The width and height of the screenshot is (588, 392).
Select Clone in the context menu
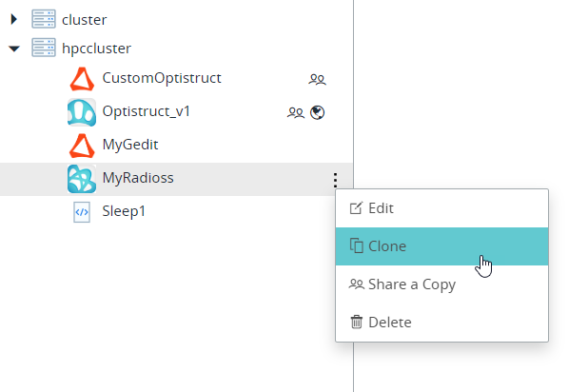pos(386,246)
